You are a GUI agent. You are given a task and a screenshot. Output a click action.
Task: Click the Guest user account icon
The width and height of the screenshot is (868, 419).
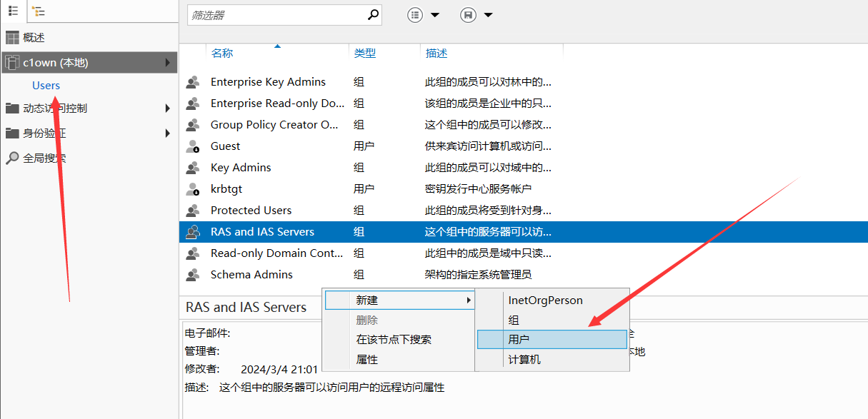[192, 146]
